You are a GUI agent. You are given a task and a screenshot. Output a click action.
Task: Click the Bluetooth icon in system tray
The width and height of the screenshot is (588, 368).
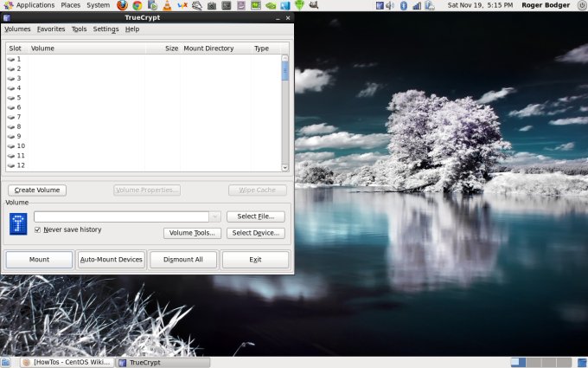pyautogui.click(x=403, y=5)
